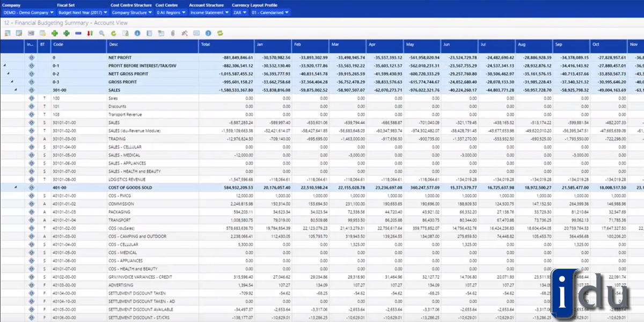The height and width of the screenshot is (322, 644).
Task: Open the Company dropdown showing DEMO - Demo Company
Action: tap(28, 12)
